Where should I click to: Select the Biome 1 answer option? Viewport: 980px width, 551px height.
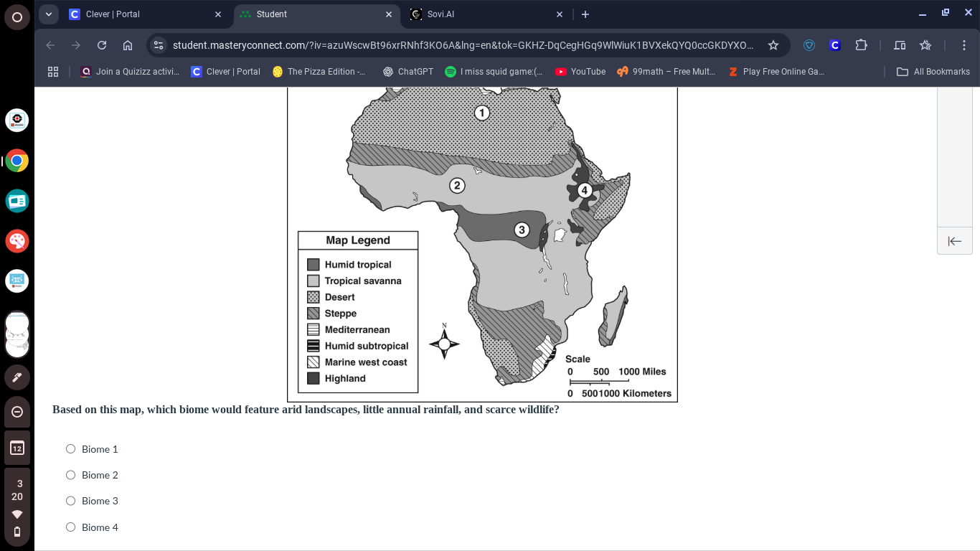70,449
